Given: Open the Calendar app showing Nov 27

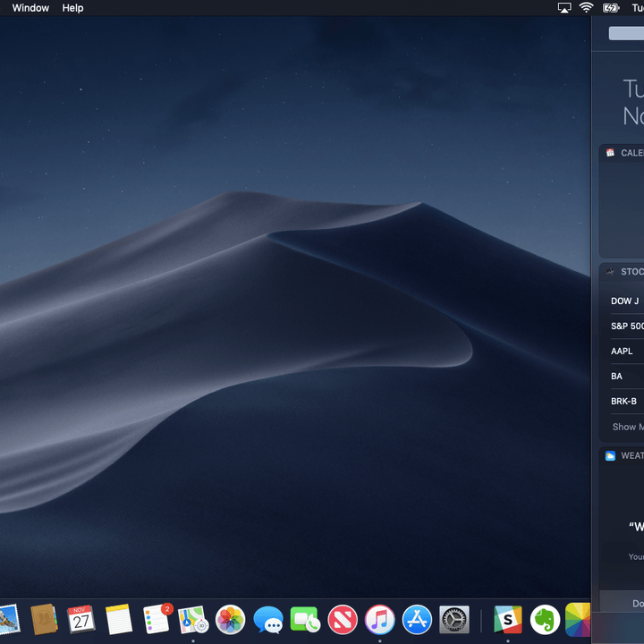Looking at the screenshot, I should [80, 619].
